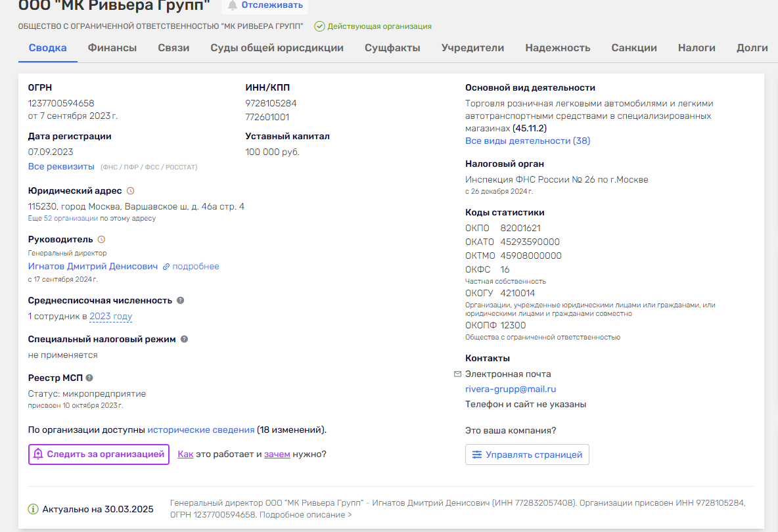
Task: Open the исторические сведения link
Action: (x=201, y=430)
